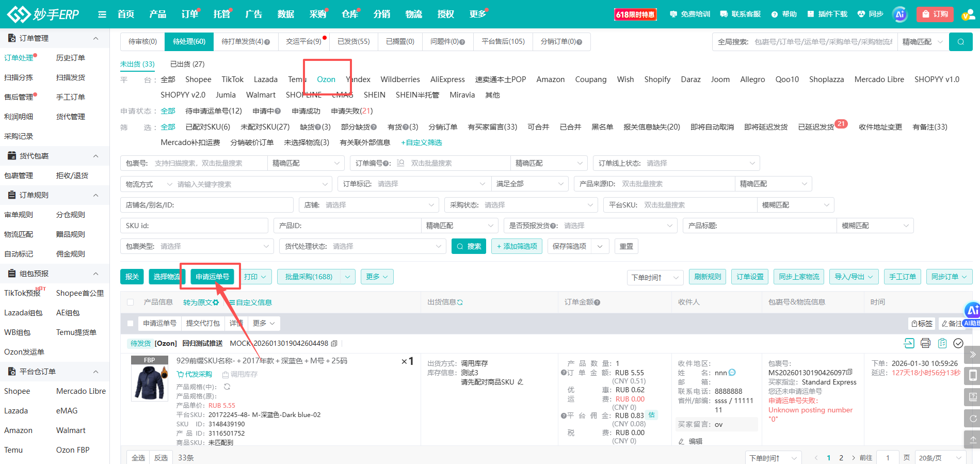Click the refresh side button
The width and height of the screenshot is (980, 464).
[x=972, y=419]
